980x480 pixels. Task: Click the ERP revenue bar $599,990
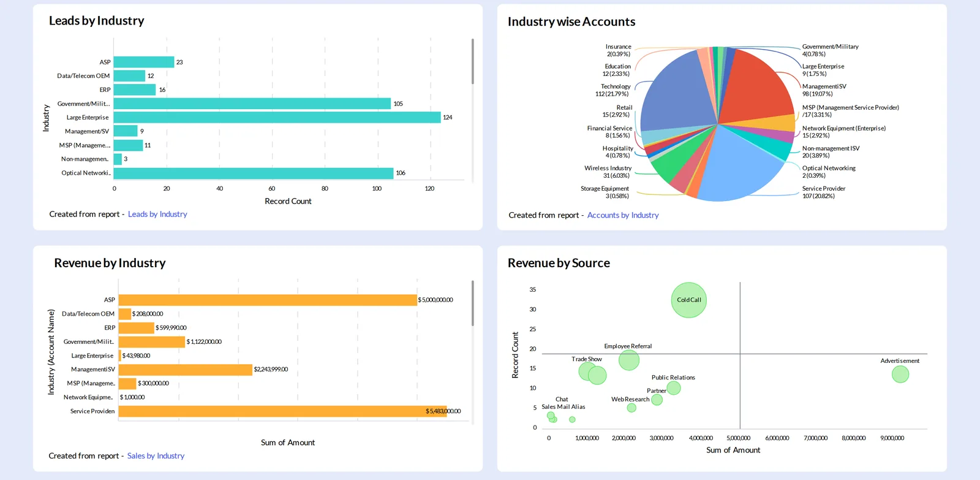coord(137,328)
